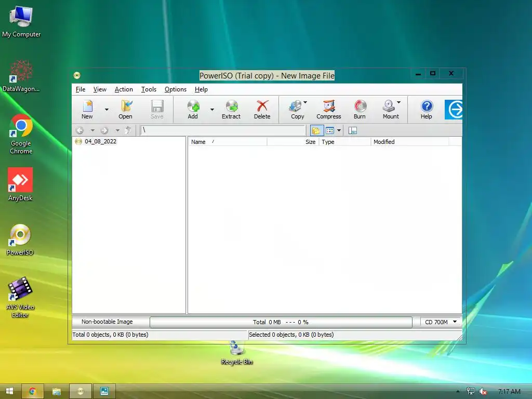Select the AnyDesk desktop shortcut
The image size is (532, 399).
click(x=20, y=184)
